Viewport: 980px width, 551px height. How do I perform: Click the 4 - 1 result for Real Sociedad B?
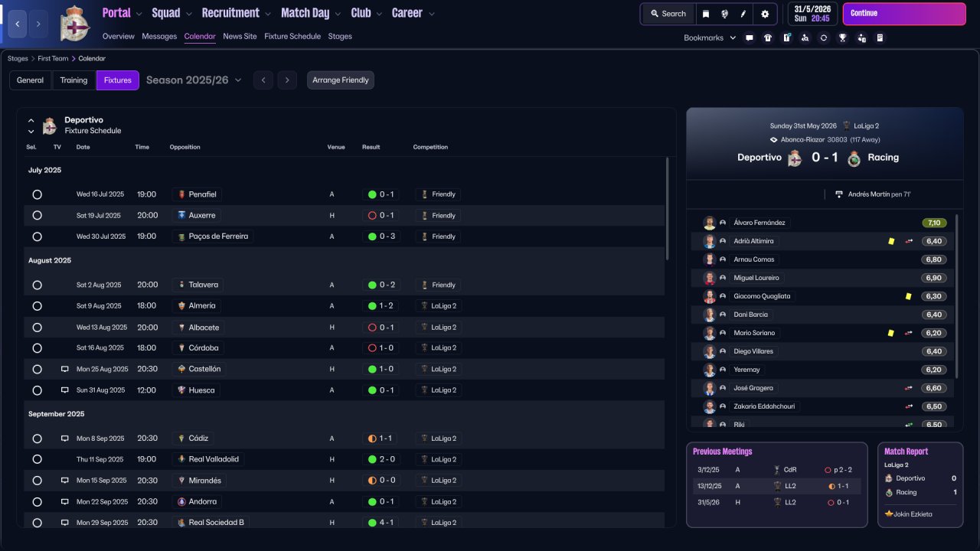pos(381,523)
